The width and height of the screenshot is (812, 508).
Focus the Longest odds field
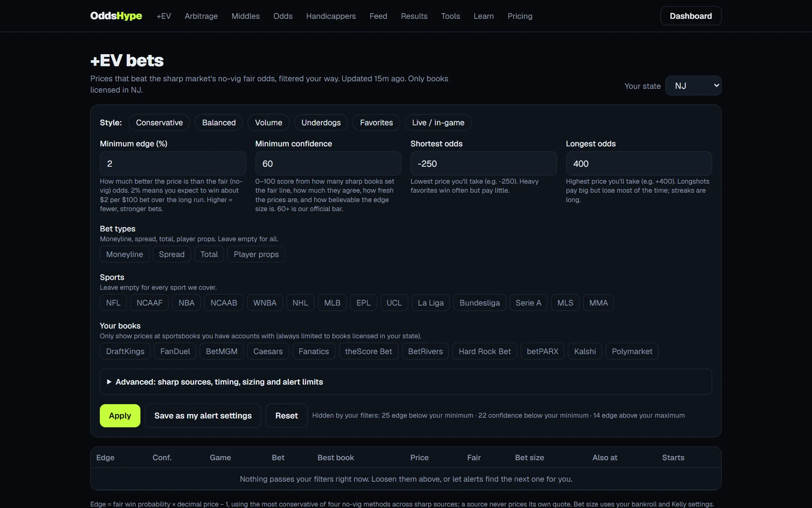(639, 163)
